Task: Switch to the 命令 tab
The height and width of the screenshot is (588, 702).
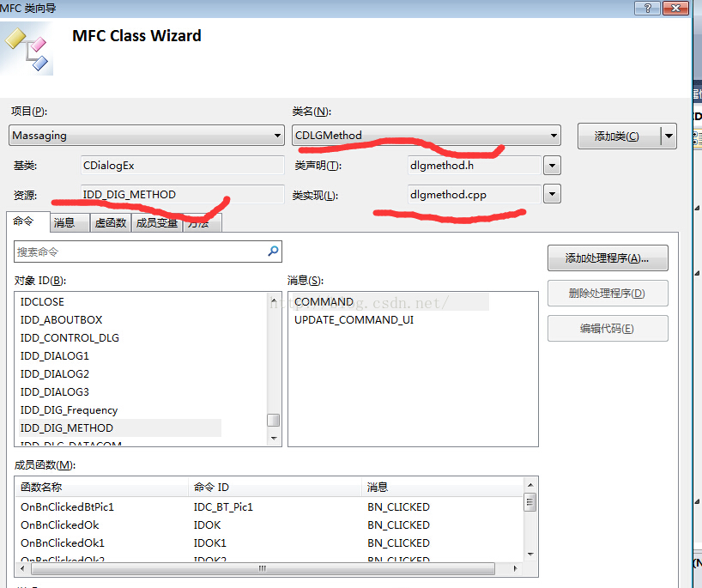Action: click(27, 221)
